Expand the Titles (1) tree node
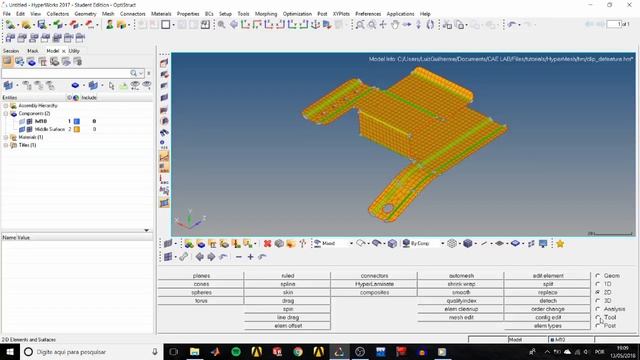Image resolution: width=640 pixels, height=360 pixels. point(6,145)
